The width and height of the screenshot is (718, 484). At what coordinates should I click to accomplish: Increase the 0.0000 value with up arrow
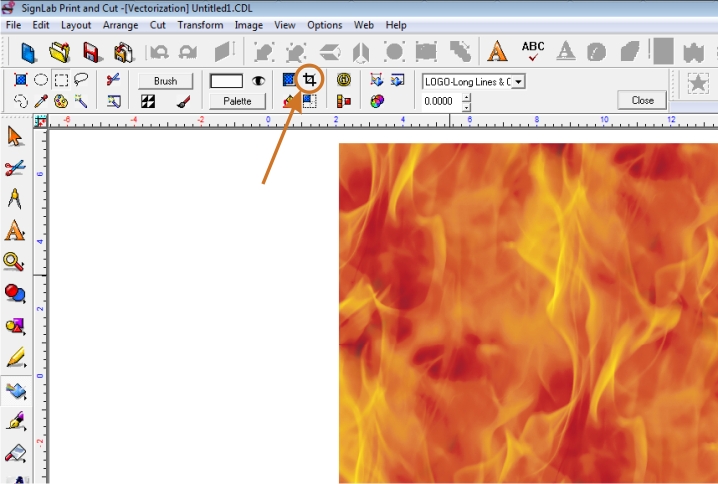click(466, 97)
